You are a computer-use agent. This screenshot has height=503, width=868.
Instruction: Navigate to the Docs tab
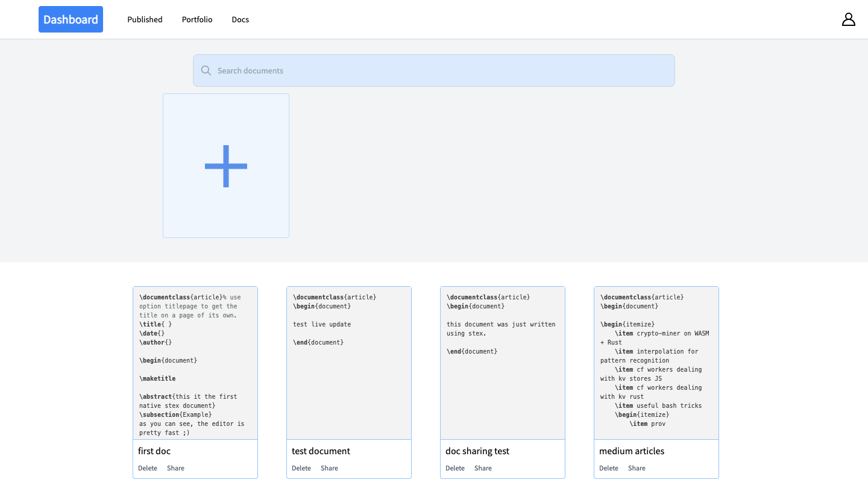coord(240,19)
